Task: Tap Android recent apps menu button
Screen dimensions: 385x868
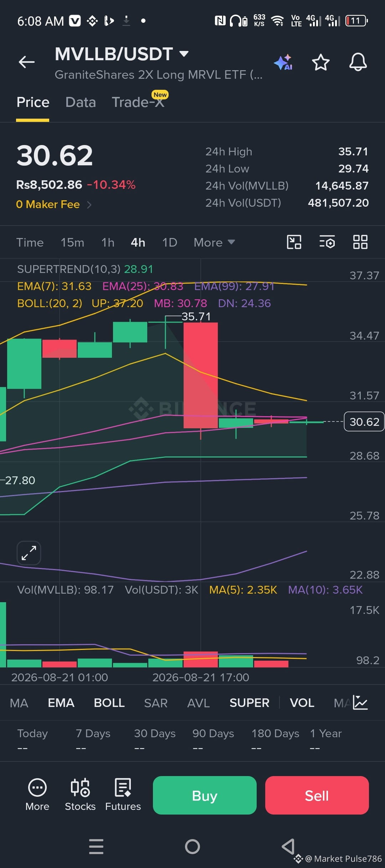Action: (96, 847)
